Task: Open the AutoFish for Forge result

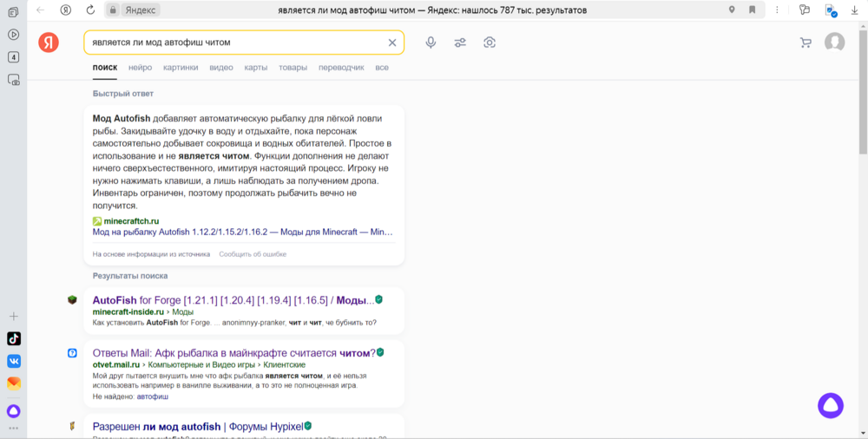Action: click(x=233, y=300)
